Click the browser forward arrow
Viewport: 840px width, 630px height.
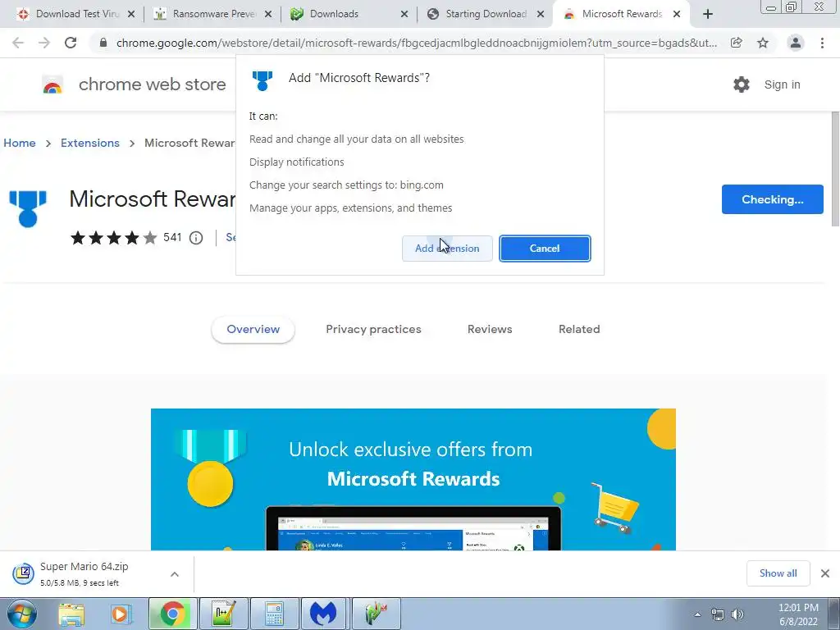pos(44,43)
